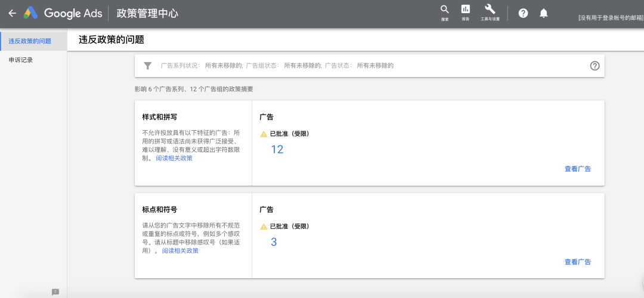Click the account email text in header
Image resolution: width=644 pixels, height=298 pixels.
[610, 18]
